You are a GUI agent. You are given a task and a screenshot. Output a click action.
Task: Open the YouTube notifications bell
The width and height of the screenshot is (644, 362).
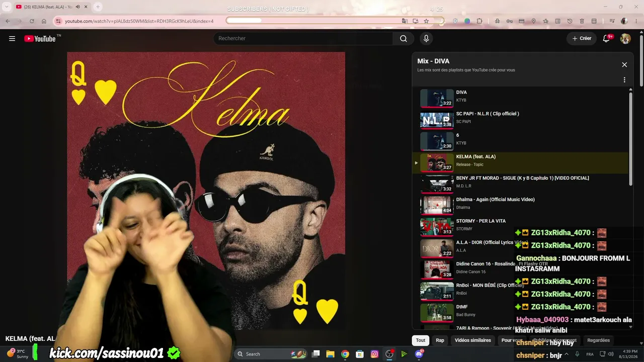607,39
